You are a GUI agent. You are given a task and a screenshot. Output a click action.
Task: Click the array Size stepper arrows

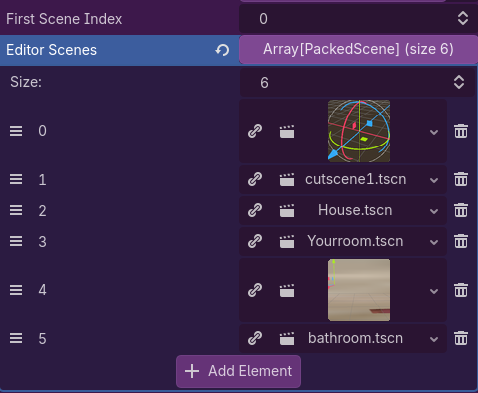click(x=459, y=82)
